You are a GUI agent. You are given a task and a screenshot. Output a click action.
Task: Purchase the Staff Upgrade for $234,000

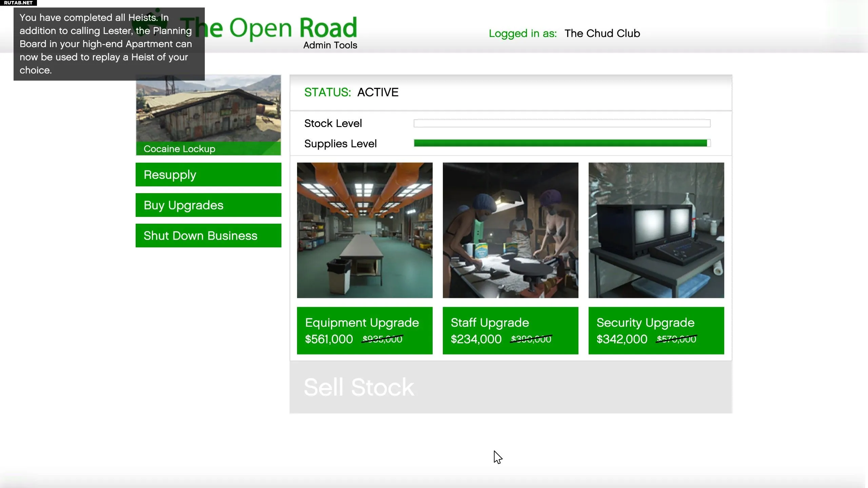tap(510, 330)
